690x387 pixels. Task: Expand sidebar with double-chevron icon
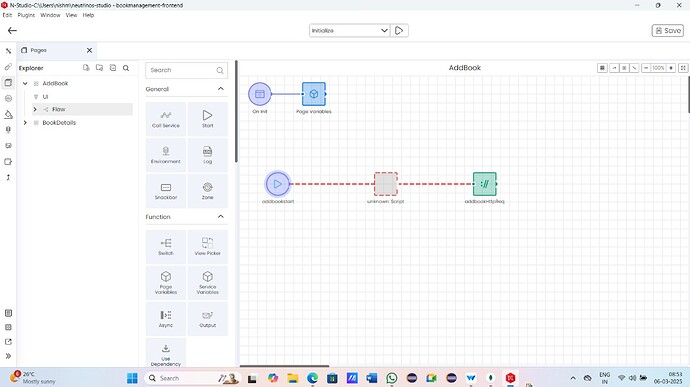[8, 356]
